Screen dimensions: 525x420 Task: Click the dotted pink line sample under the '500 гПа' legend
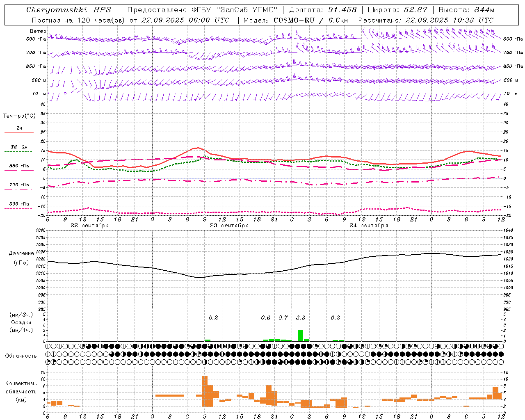click(18, 208)
